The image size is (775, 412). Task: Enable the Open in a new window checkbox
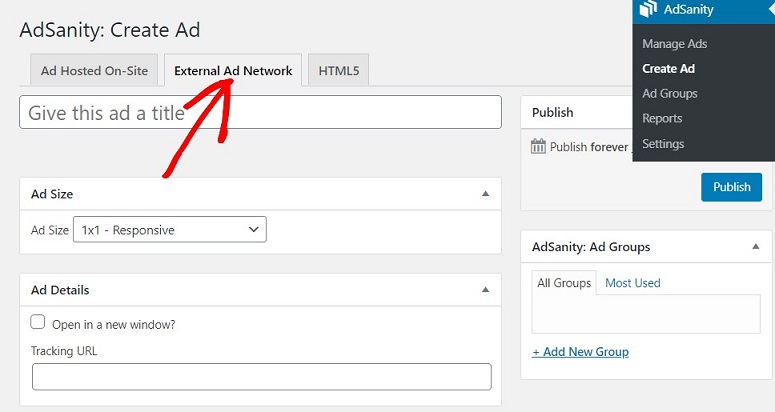[x=38, y=322]
